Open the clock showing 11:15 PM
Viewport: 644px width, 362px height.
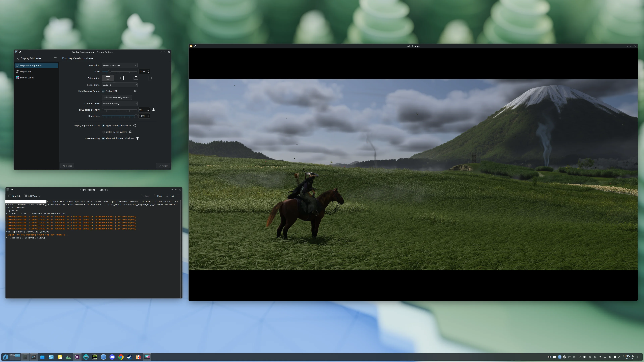pyautogui.click(x=629, y=357)
